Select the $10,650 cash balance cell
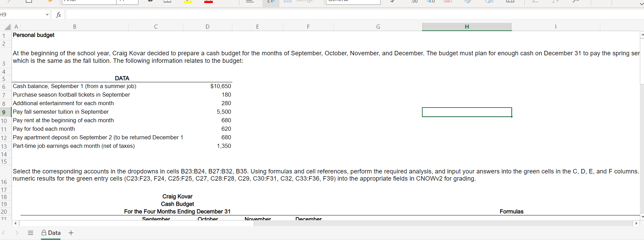Image resolution: width=644 pixels, height=240 pixels. coord(221,86)
